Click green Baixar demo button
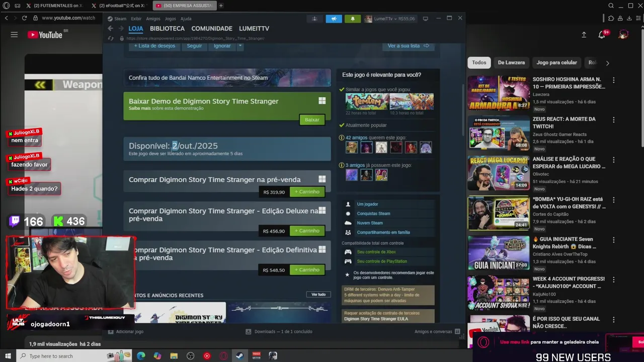Viewport: 644px width, 362px height. coord(312,120)
